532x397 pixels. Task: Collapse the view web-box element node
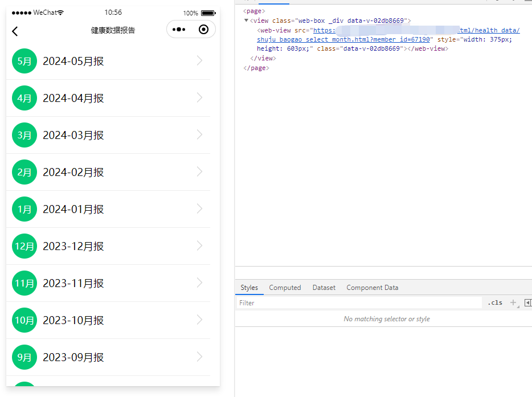pos(246,21)
